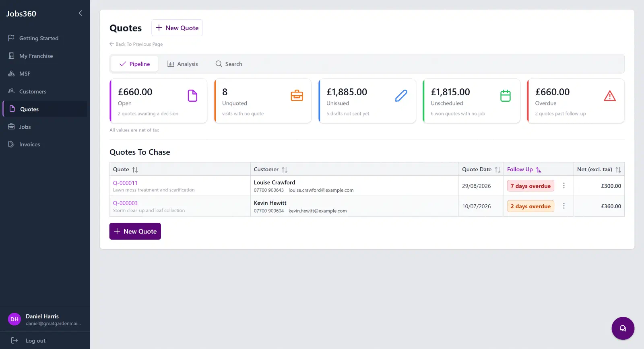Open the chat support bubble
The height and width of the screenshot is (349, 644).
click(623, 328)
